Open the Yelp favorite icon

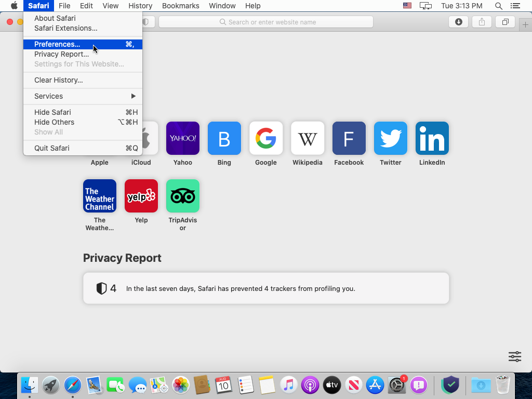click(x=141, y=196)
